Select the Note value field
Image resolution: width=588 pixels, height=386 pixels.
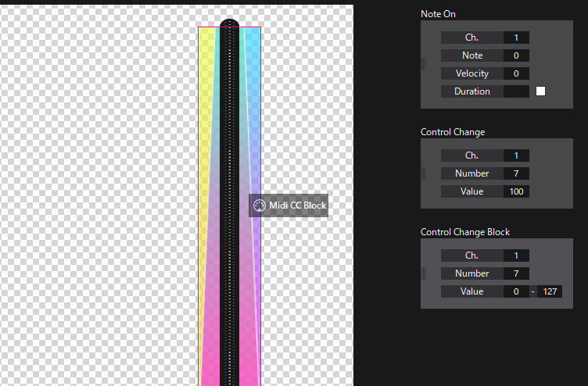click(x=516, y=55)
